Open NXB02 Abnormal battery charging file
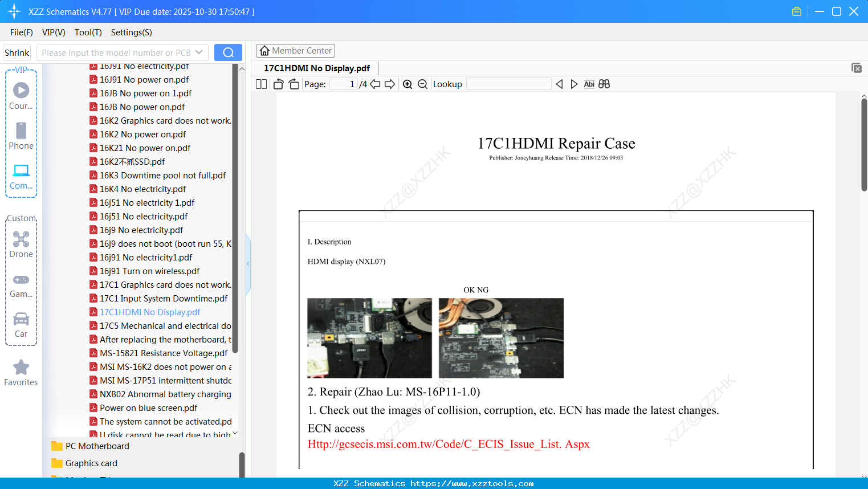 pos(161,394)
